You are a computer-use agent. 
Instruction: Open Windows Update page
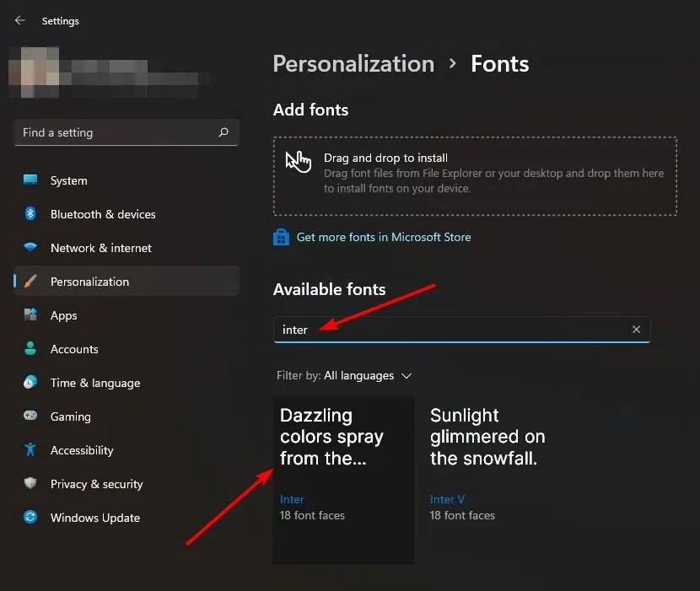pos(127,518)
